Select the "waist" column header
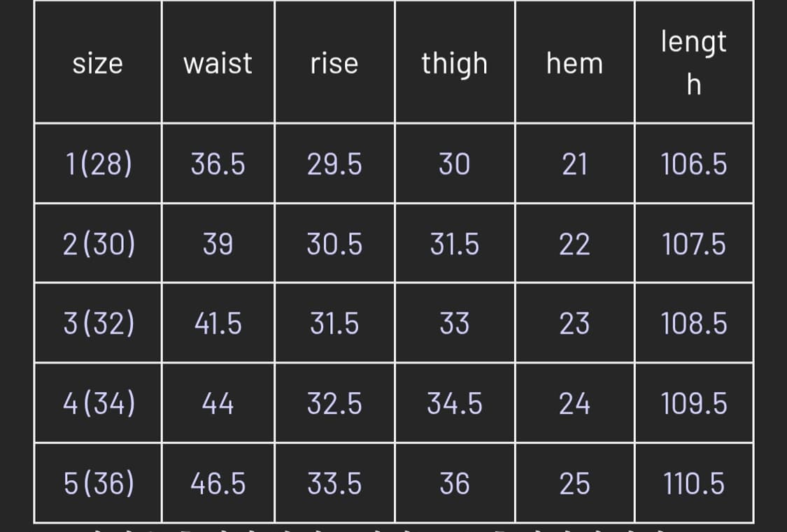 [218, 64]
